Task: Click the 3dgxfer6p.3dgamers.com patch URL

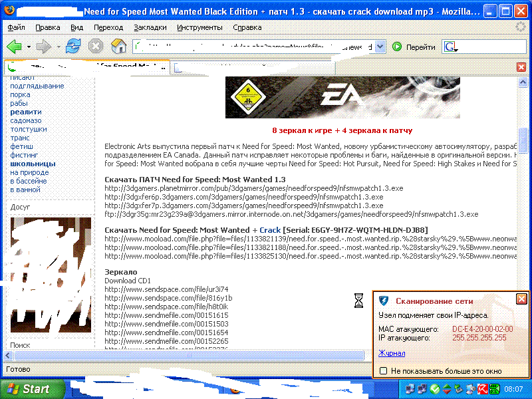Action: pos(244,197)
